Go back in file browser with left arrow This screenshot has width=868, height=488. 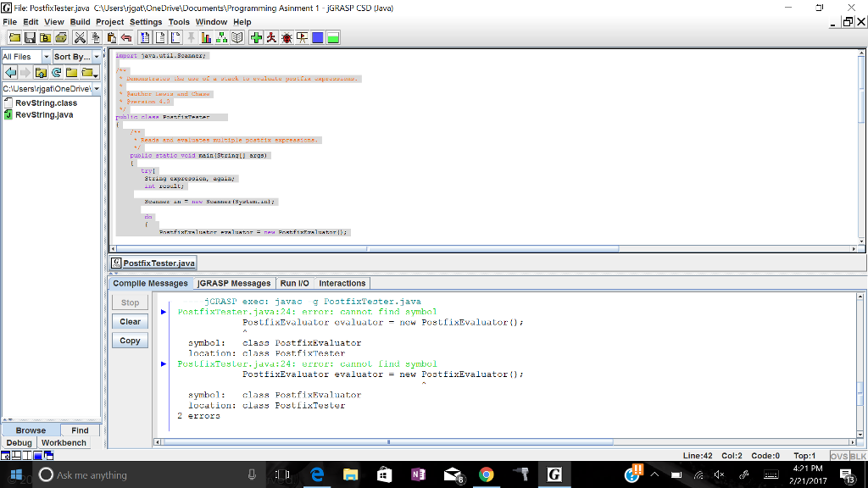[10, 73]
